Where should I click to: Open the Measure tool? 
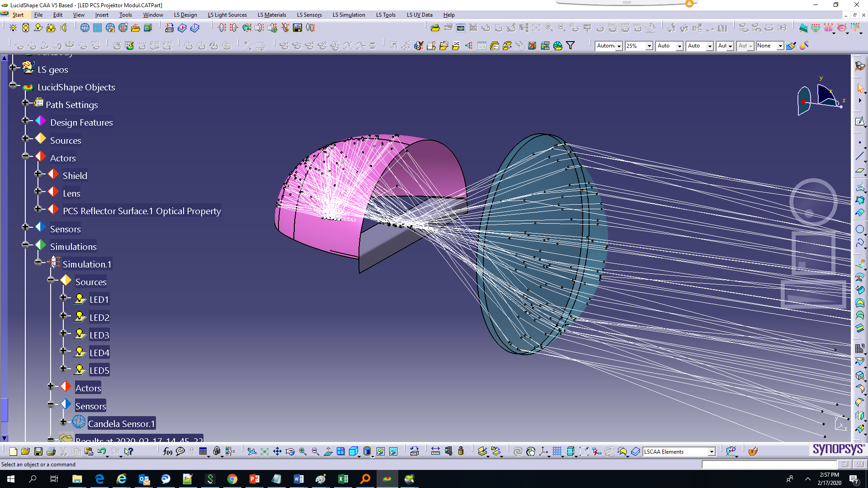[436, 451]
